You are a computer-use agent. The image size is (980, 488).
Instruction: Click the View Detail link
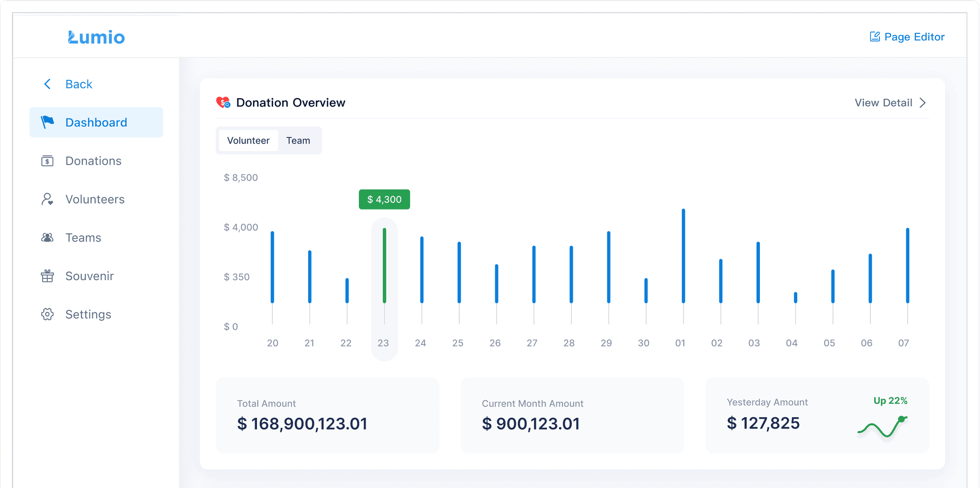(891, 103)
